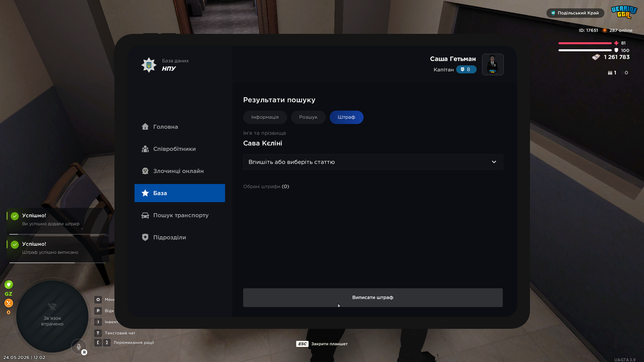The image size is (644, 362).
Task: Click the I key hint icon
Action: [x=98, y=322]
